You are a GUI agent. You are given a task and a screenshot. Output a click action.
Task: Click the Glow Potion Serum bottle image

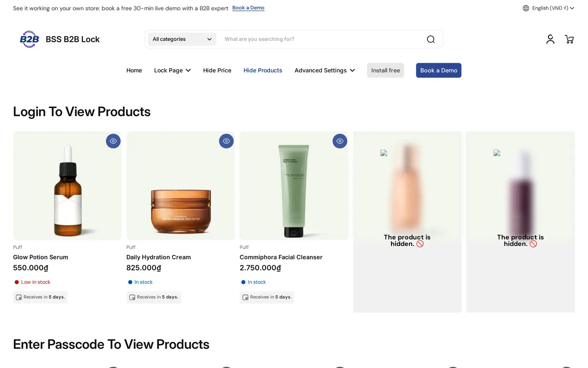click(67, 185)
